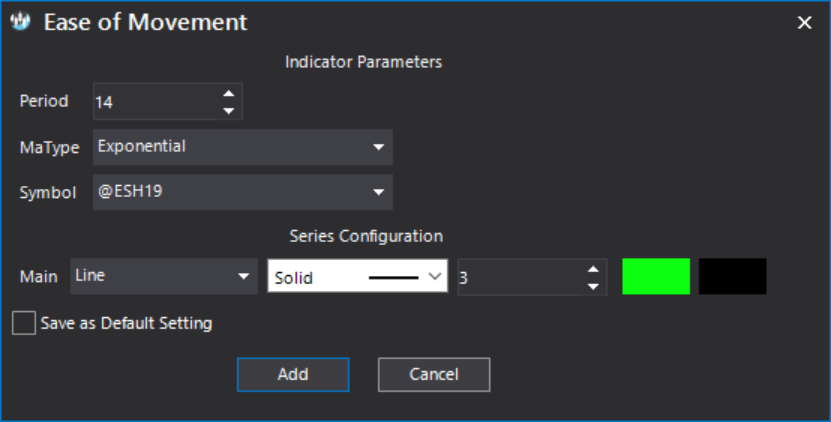This screenshot has height=422, width=831.
Task: Open the black color swatch
Action: pyautogui.click(x=732, y=276)
